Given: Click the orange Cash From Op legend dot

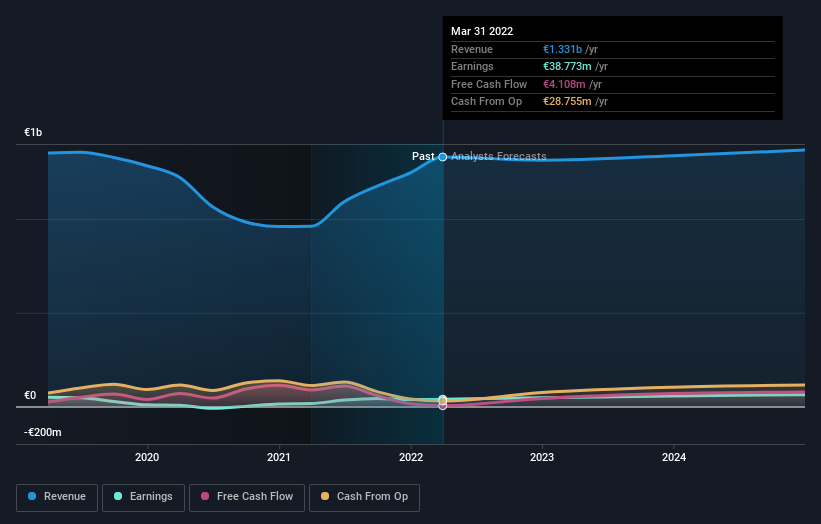Looking at the screenshot, I should click(325, 496).
